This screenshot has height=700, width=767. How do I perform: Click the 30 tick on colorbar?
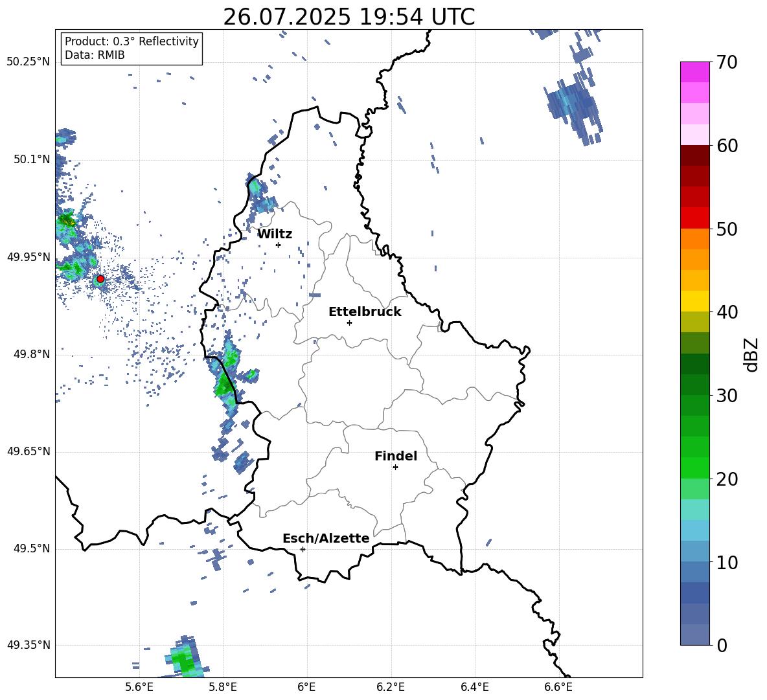727,396
